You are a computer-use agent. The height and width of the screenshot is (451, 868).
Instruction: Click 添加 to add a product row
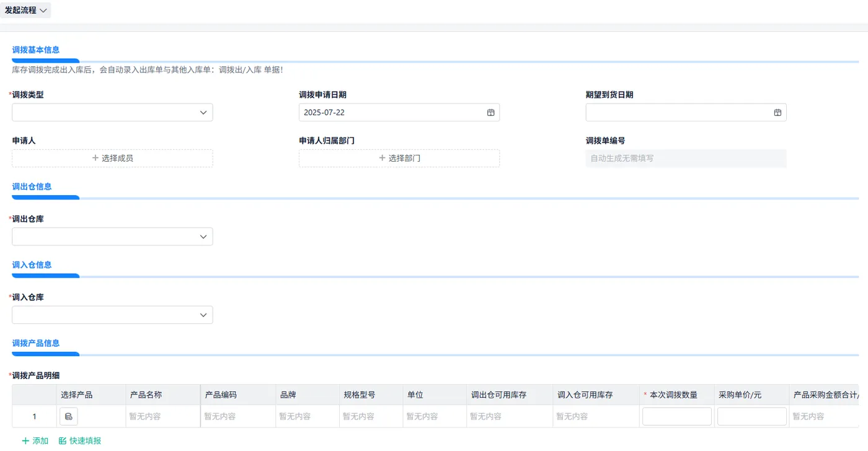pos(35,441)
